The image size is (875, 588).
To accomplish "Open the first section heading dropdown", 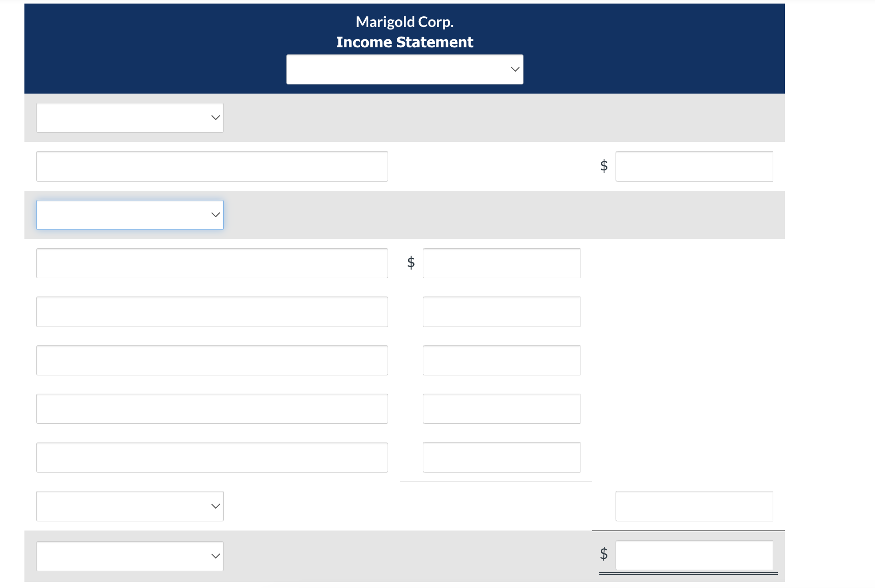I will [130, 117].
